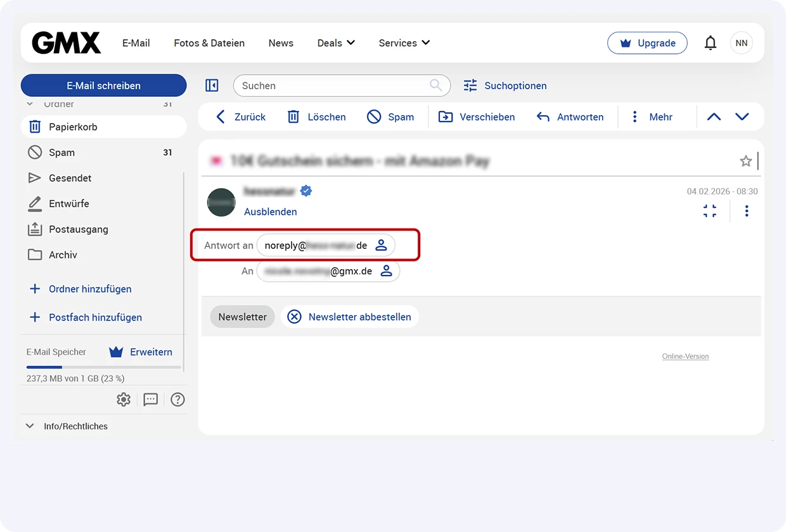Open the help question mark icon
Image resolution: width=786 pixels, height=532 pixels.
click(x=178, y=400)
